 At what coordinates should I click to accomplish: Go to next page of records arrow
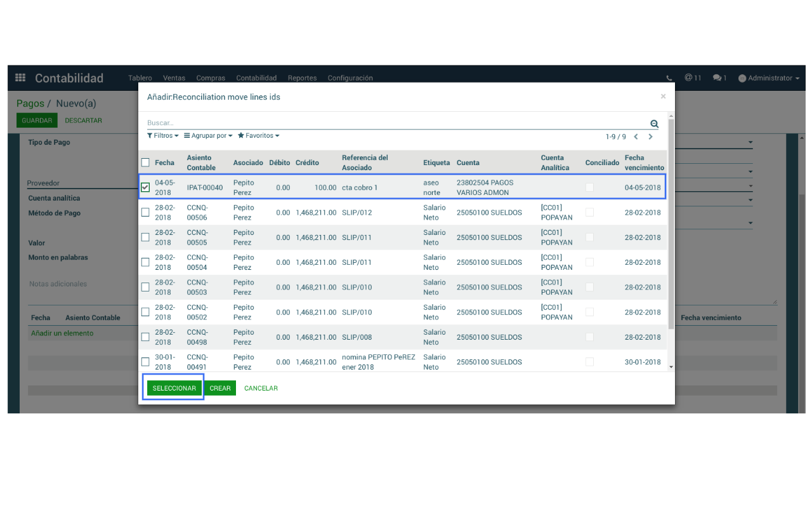click(x=650, y=137)
